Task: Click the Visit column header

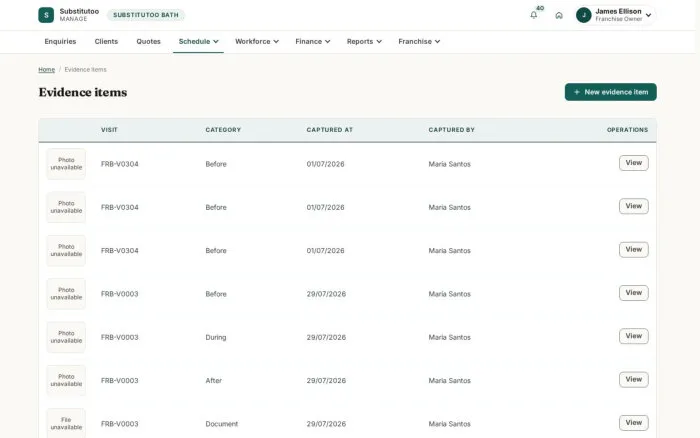Action: [x=109, y=130]
